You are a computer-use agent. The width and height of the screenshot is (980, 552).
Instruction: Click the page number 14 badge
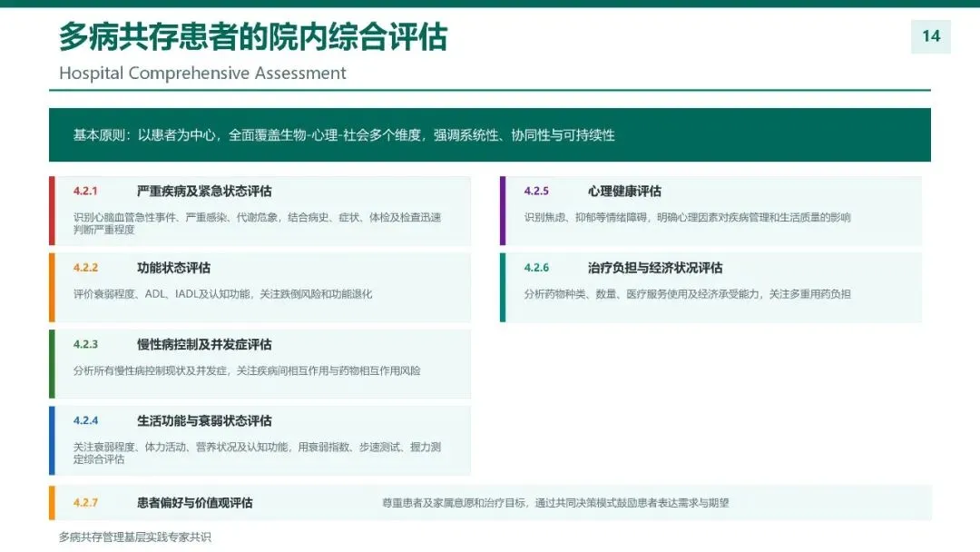click(931, 36)
